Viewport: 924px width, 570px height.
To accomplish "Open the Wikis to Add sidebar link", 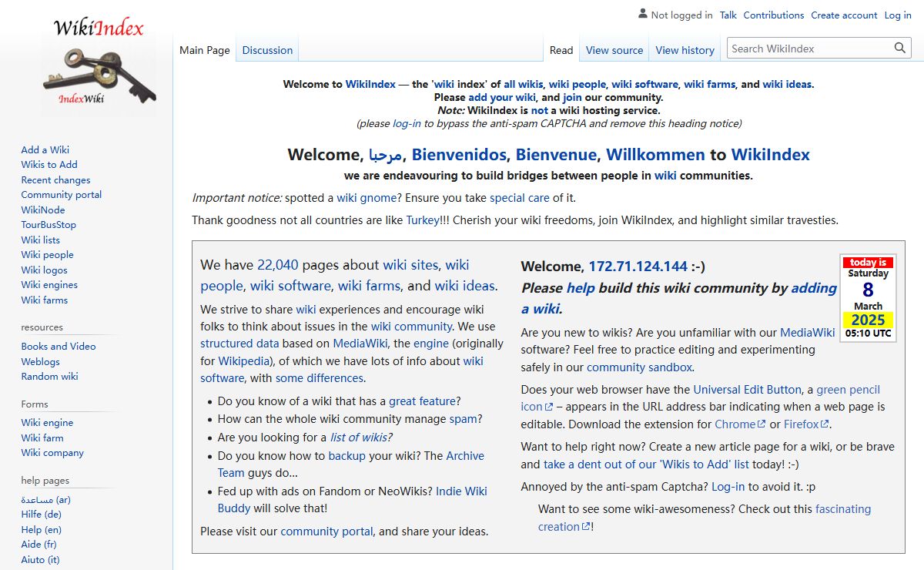I will [49, 164].
